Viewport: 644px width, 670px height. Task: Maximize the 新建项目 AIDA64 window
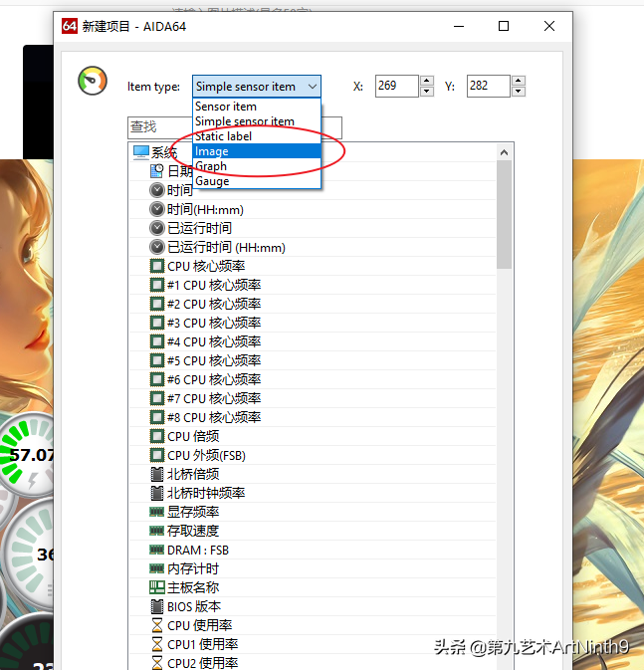tap(504, 26)
